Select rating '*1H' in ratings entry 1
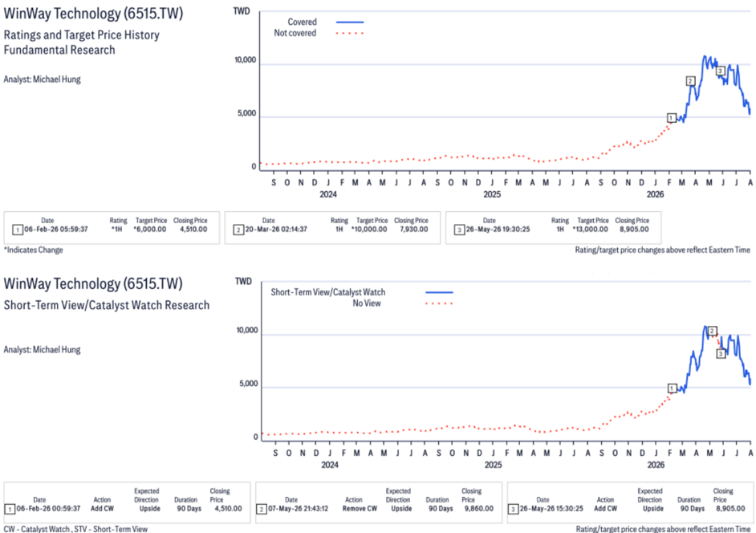Screen dimensions: 756x533 116,230
